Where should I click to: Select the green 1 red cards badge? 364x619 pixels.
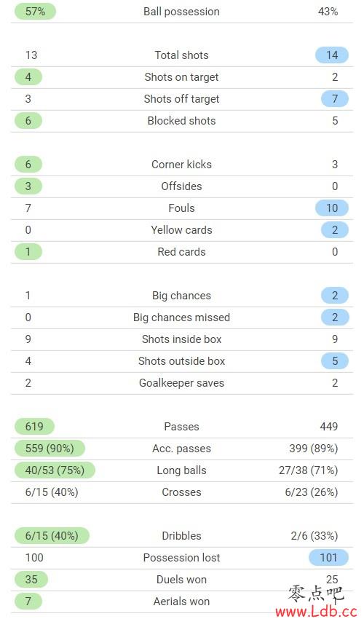[28, 252]
